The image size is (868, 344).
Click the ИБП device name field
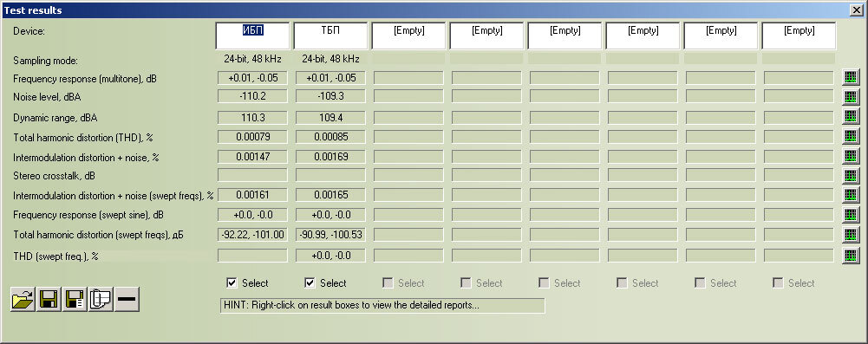click(x=252, y=36)
